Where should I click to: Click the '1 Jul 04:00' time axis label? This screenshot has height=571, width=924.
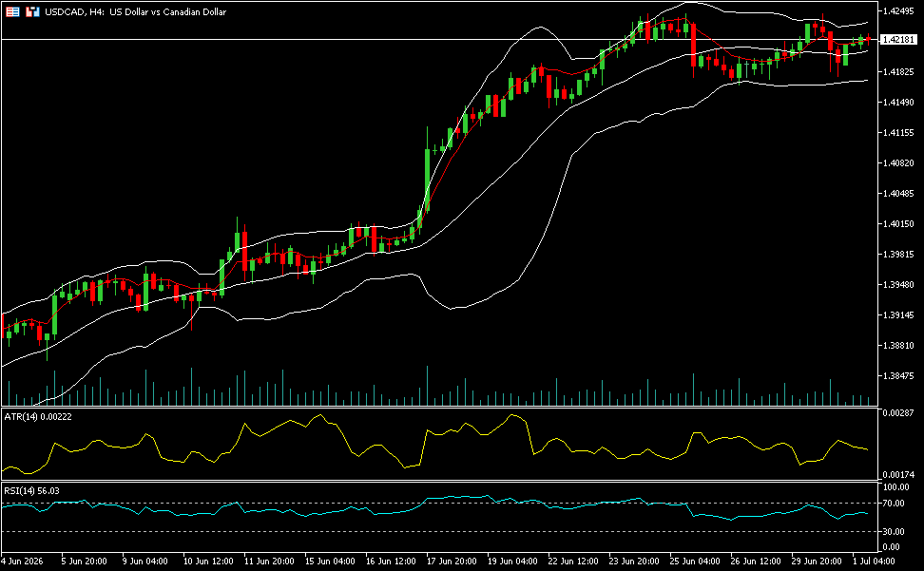click(x=874, y=561)
